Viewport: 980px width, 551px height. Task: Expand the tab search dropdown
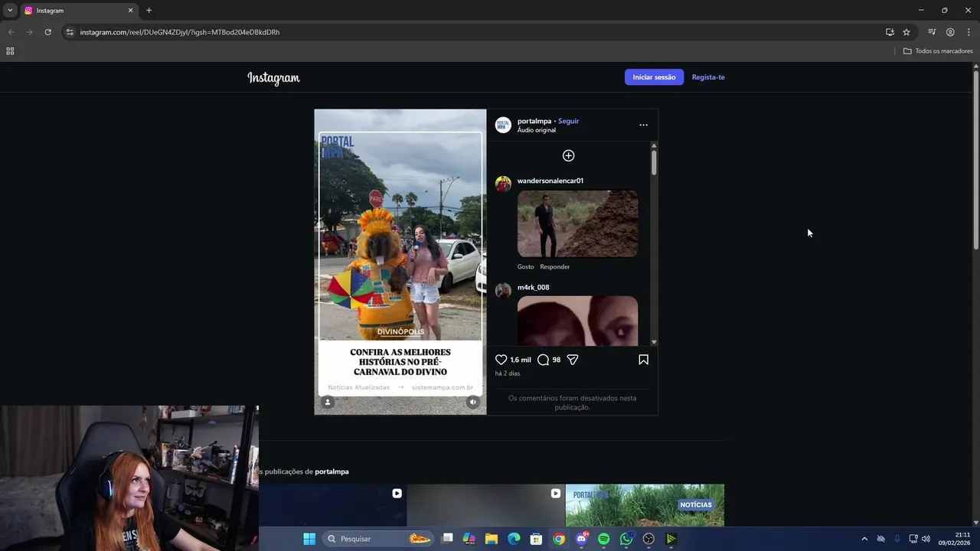10,11
